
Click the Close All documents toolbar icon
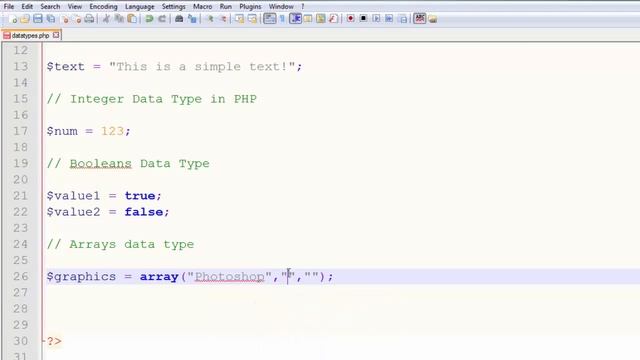coord(77,19)
